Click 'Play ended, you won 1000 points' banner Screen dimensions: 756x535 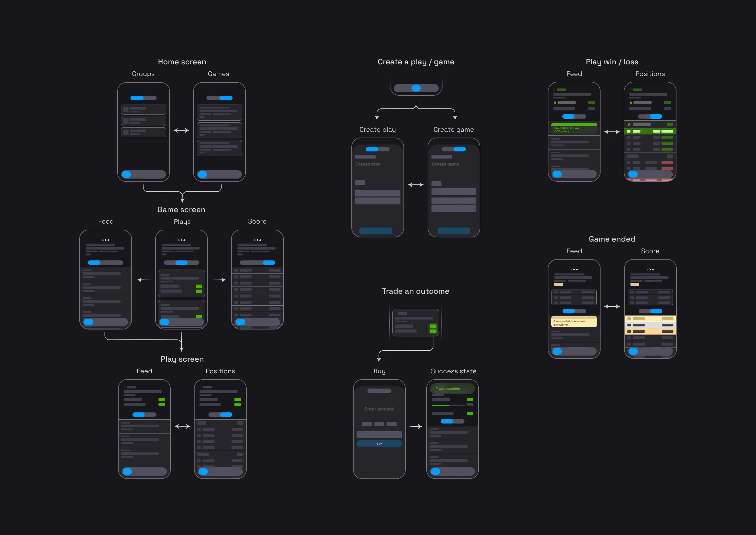coord(574,129)
